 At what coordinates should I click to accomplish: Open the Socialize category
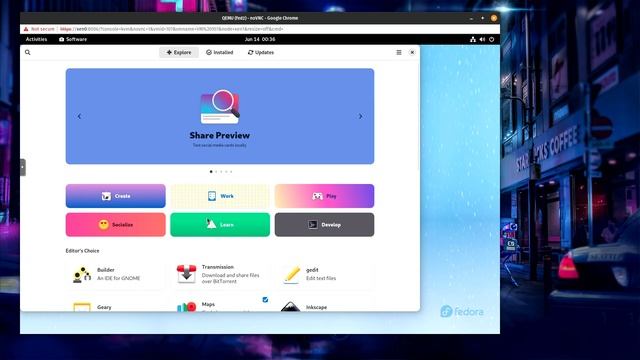coord(116,224)
